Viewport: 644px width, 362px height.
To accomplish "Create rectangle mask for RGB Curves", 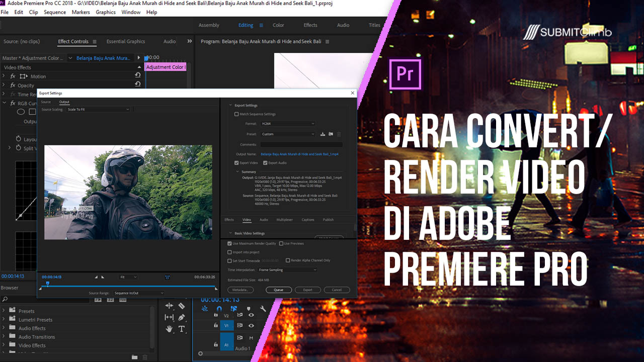I will [32, 112].
